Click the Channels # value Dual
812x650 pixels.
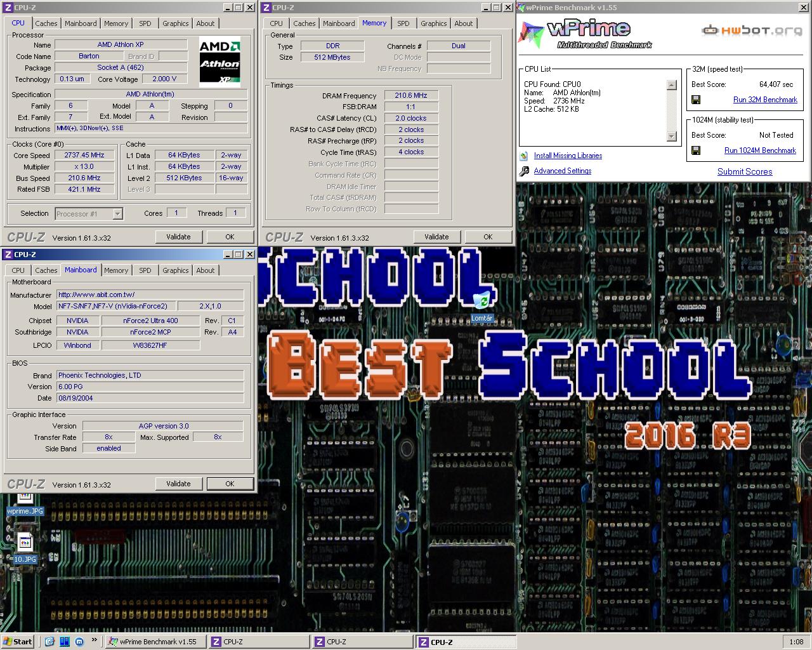[459, 46]
